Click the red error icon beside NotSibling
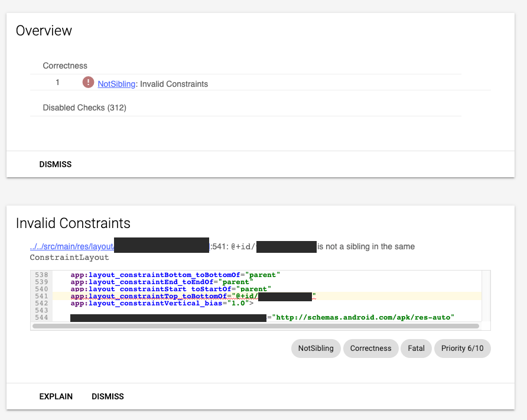 88,82
